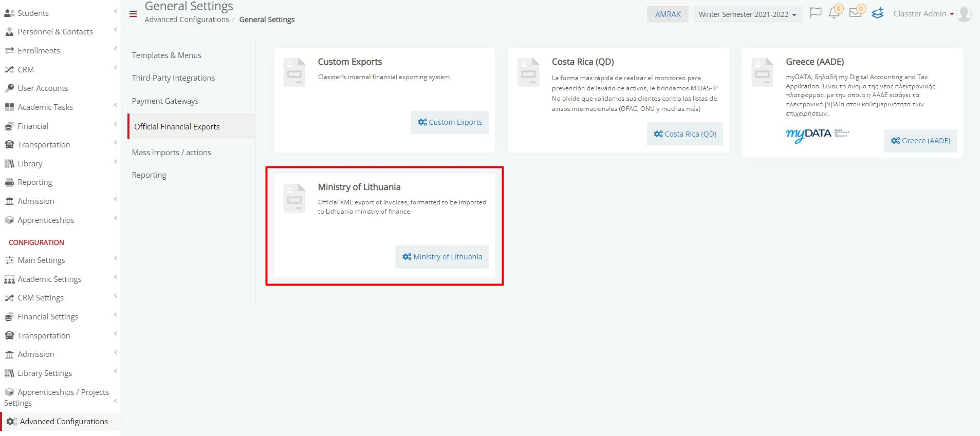Follow the Advanced Configurations breadcrumb link
This screenshot has height=436, width=980.
(187, 20)
